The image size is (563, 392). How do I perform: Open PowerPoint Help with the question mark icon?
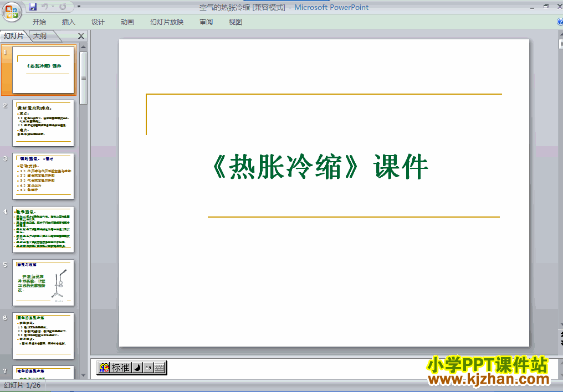pyautogui.click(x=560, y=22)
